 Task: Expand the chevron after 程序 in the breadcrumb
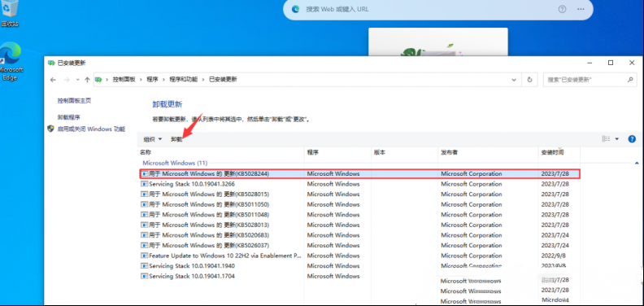pos(163,80)
